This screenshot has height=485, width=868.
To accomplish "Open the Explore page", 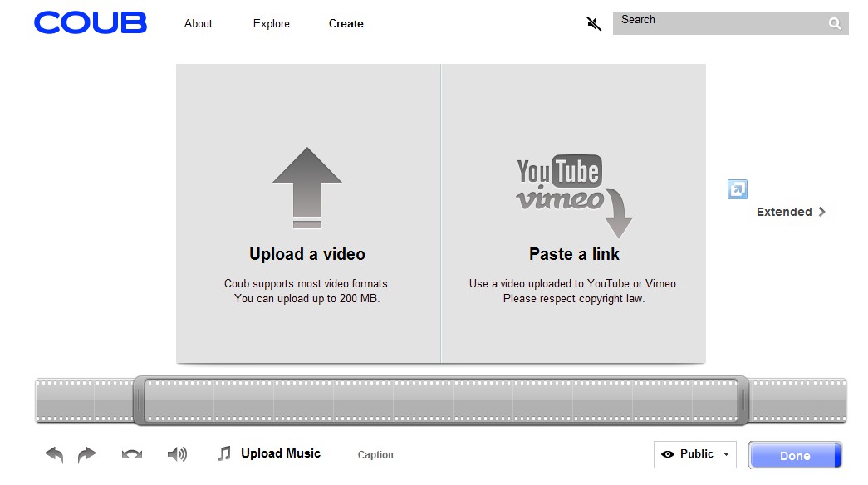I will click(272, 24).
